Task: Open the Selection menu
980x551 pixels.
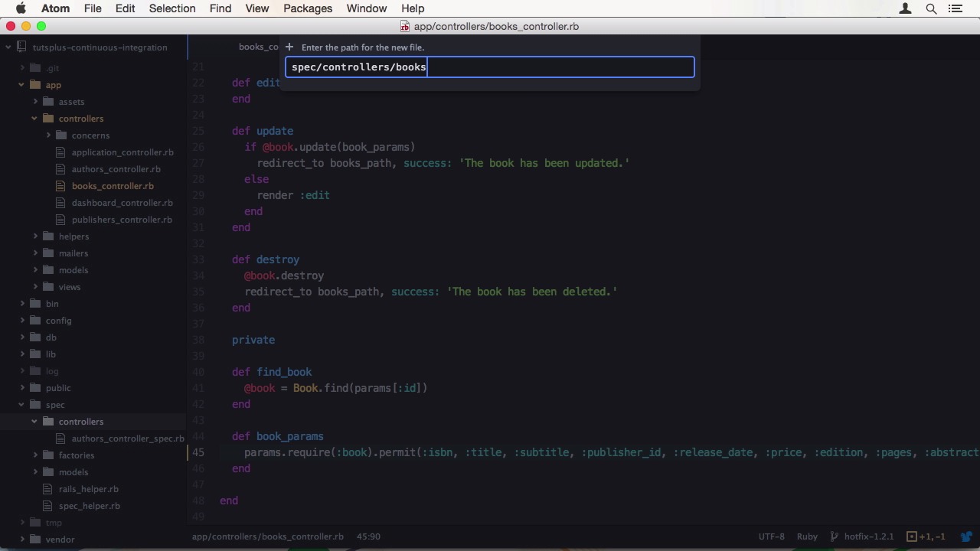Action: 171,8
